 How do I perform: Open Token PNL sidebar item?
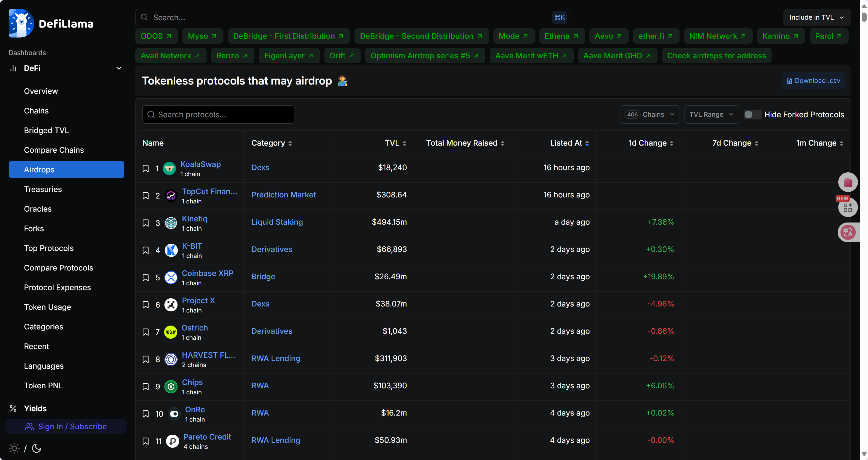click(x=43, y=386)
